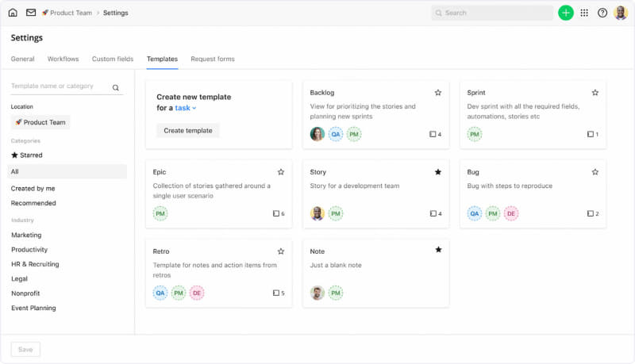Unstar the Story template
Viewport: 635px width, 364px height.
coord(438,172)
